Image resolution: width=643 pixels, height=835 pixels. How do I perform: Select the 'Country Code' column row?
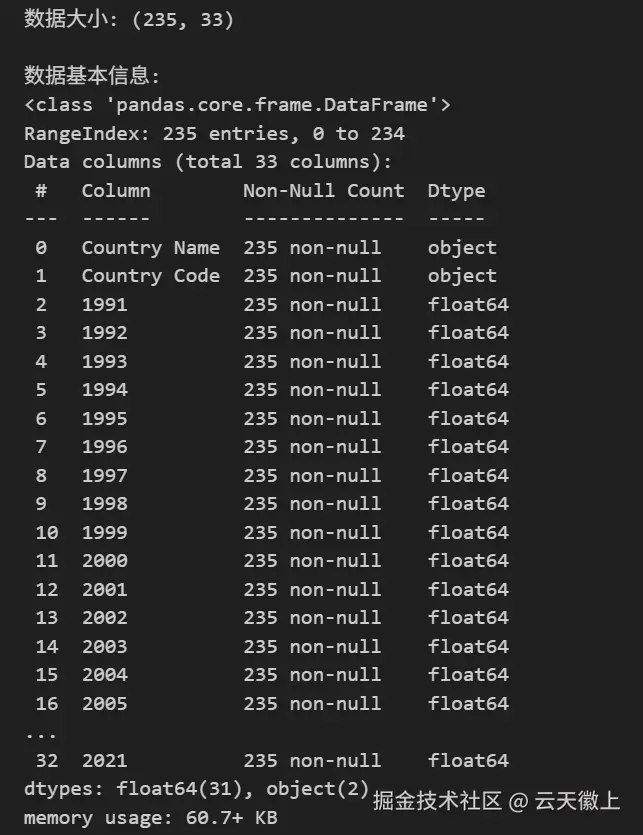[x=266, y=276]
